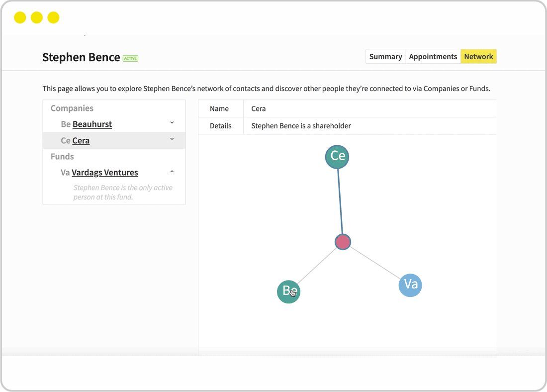Click the Ce node in the network graph
Image resolution: width=547 pixels, height=392 pixels.
[337, 157]
